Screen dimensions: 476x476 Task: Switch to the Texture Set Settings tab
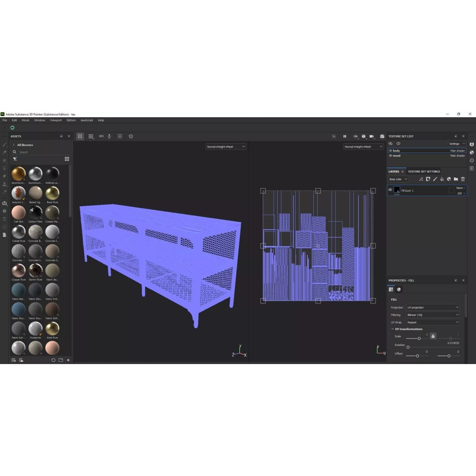pyautogui.click(x=424, y=171)
